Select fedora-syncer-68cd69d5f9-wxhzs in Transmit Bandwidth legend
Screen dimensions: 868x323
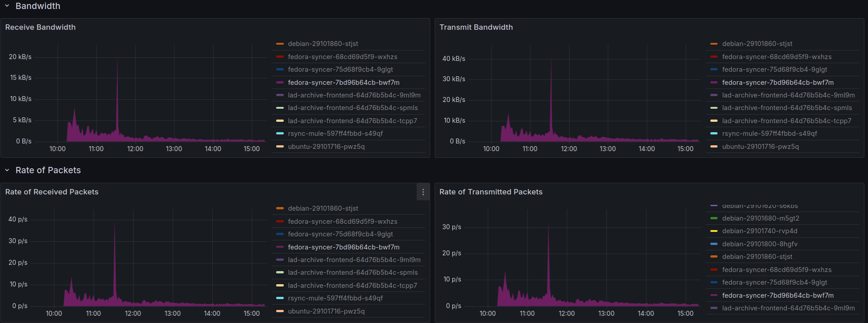tap(777, 57)
